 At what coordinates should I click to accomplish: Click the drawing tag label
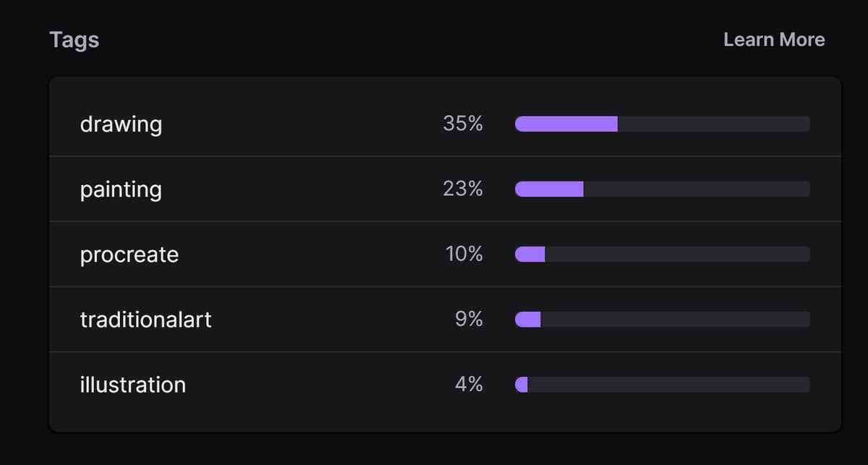pyautogui.click(x=121, y=124)
